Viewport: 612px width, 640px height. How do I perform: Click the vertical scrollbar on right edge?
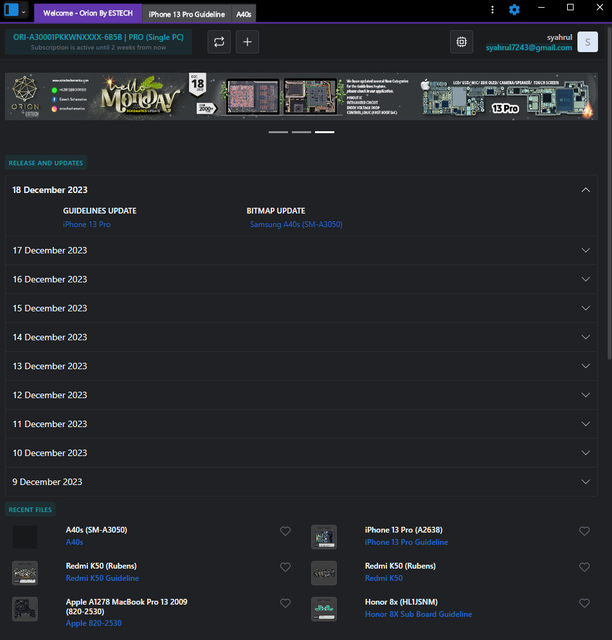click(x=609, y=192)
